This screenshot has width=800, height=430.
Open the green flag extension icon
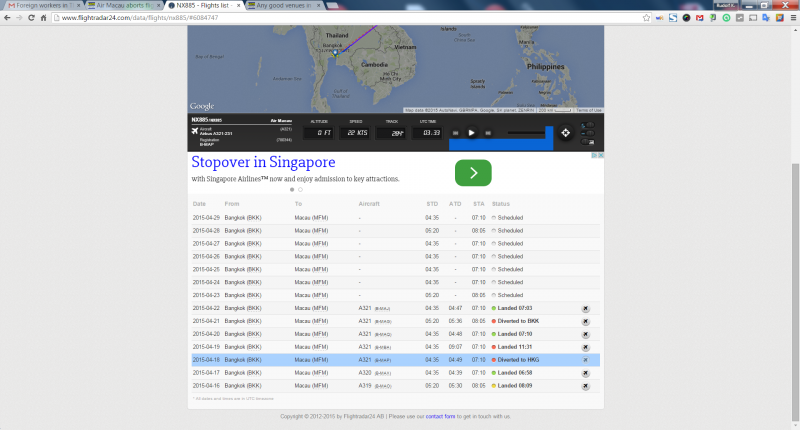[713, 18]
